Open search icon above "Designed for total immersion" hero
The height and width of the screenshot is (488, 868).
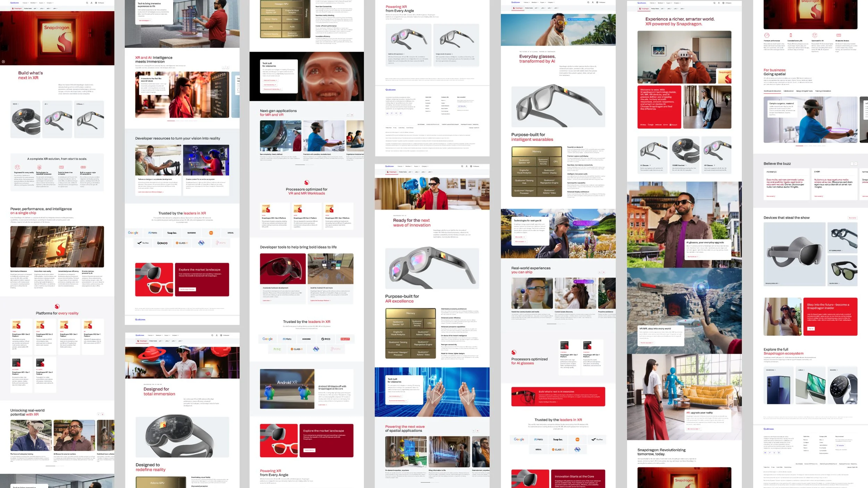tap(212, 335)
